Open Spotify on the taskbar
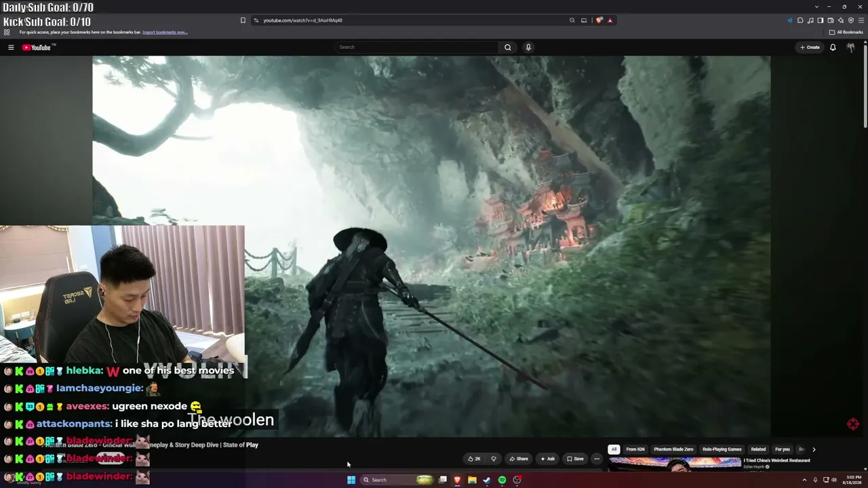868x488 pixels. pyautogui.click(x=502, y=480)
